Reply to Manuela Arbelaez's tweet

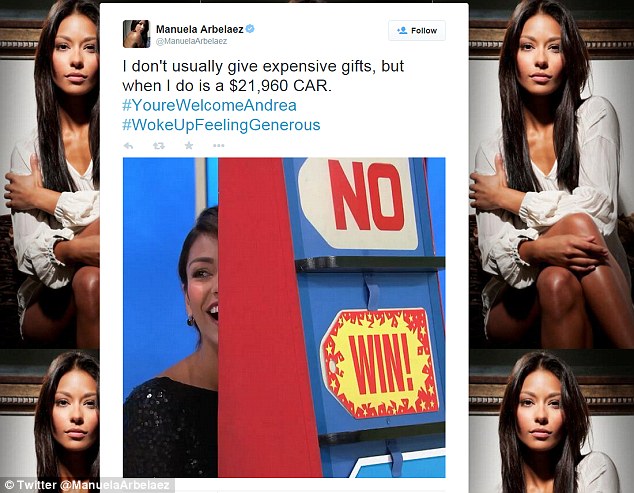point(128,146)
